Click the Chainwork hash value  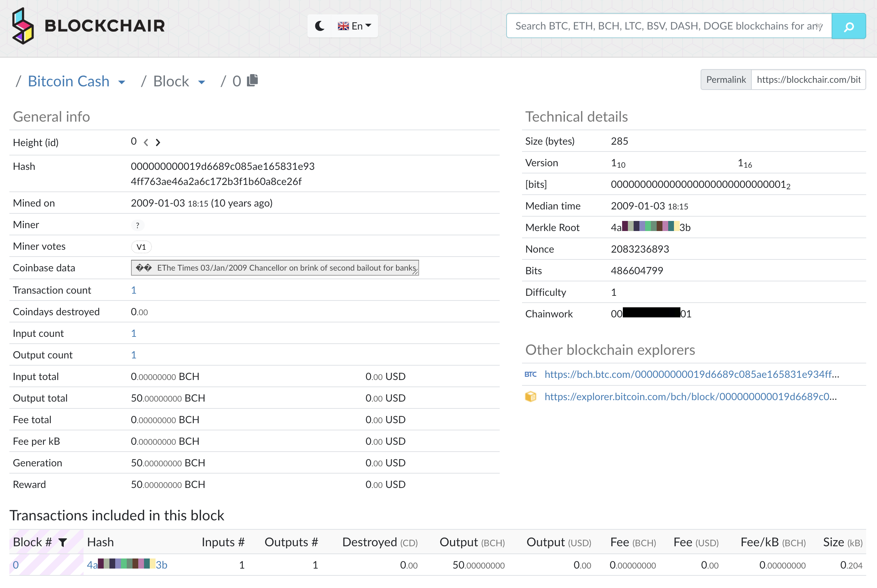point(651,313)
